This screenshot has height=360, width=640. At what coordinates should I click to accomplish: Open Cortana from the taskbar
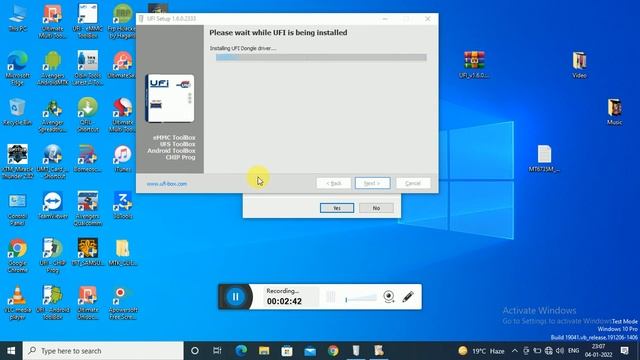(x=195, y=351)
